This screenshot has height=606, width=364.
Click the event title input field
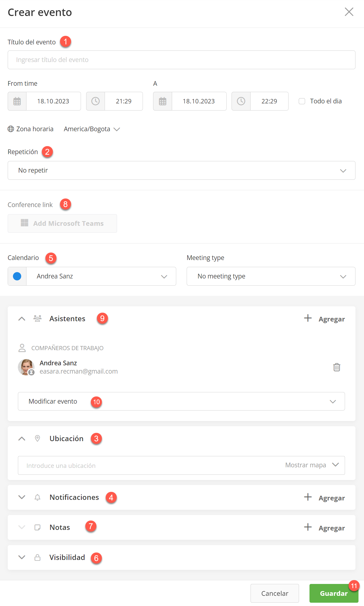click(x=181, y=60)
